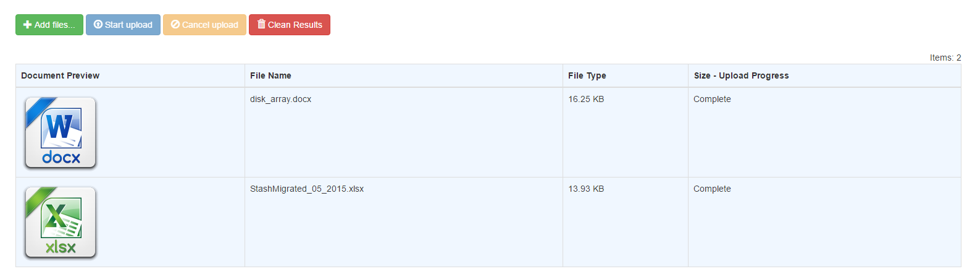
Task: Open the xlsx Excel document icon
Action: (x=61, y=222)
